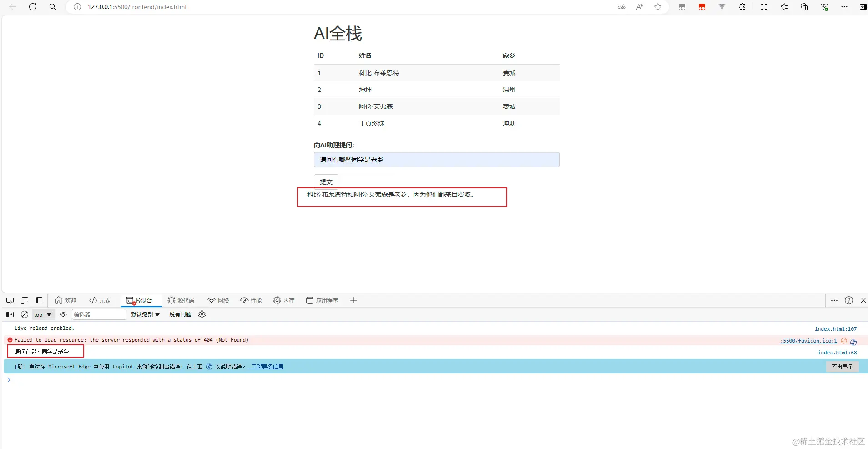Select the 控制台 tab
The height and width of the screenshot is (449, 868).
click(141, 300)
